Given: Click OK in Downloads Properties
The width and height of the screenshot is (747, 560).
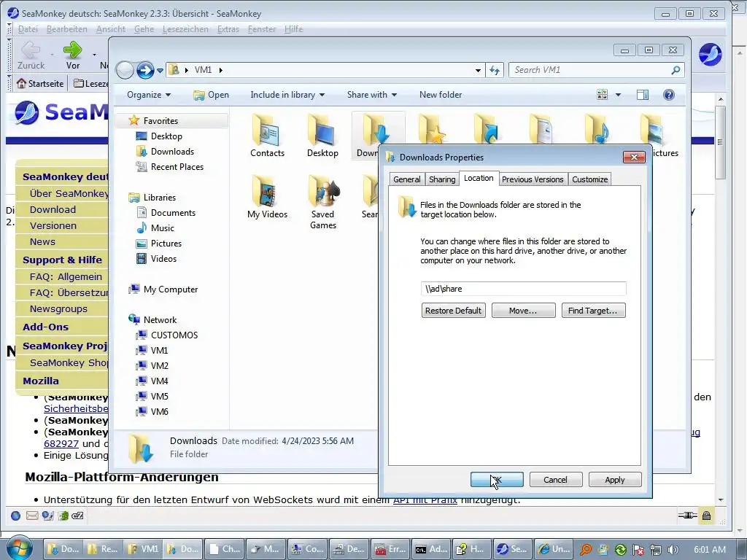Looking at the screenshot, I should click(x=496, y=480).
